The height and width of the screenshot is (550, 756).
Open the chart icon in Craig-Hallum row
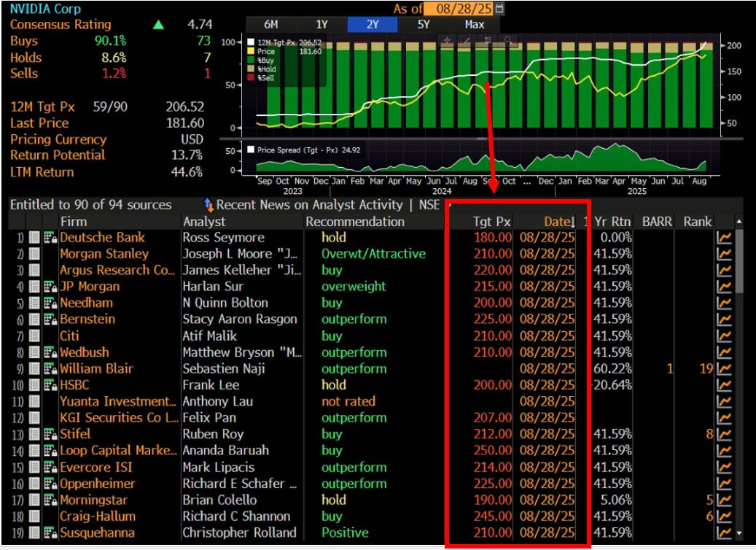(724, 516)
